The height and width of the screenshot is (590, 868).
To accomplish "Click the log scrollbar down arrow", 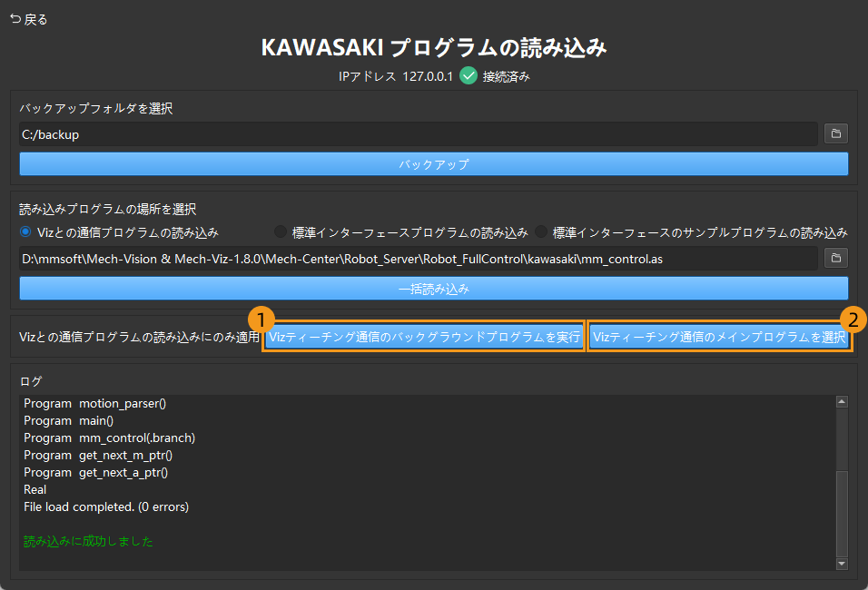I will (842, 564).
